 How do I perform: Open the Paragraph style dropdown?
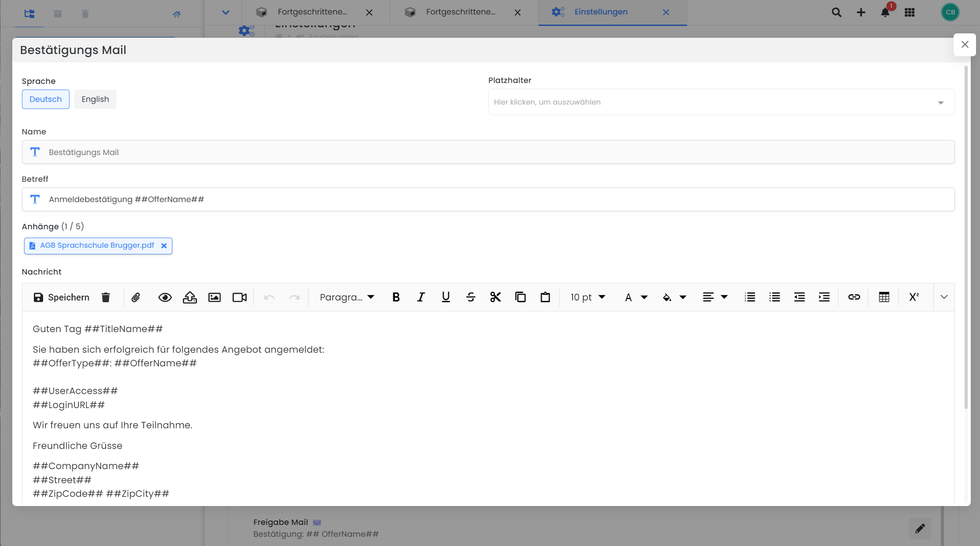pos(347,297)
